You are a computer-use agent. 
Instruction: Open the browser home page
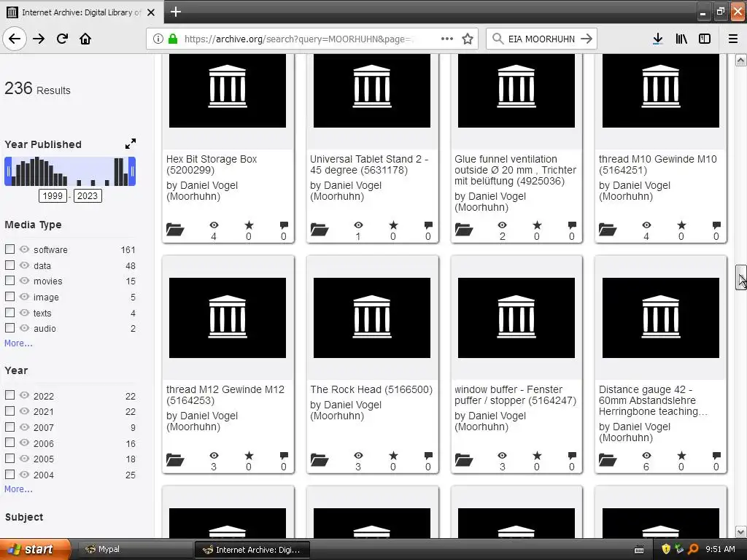tap(85, 39)
